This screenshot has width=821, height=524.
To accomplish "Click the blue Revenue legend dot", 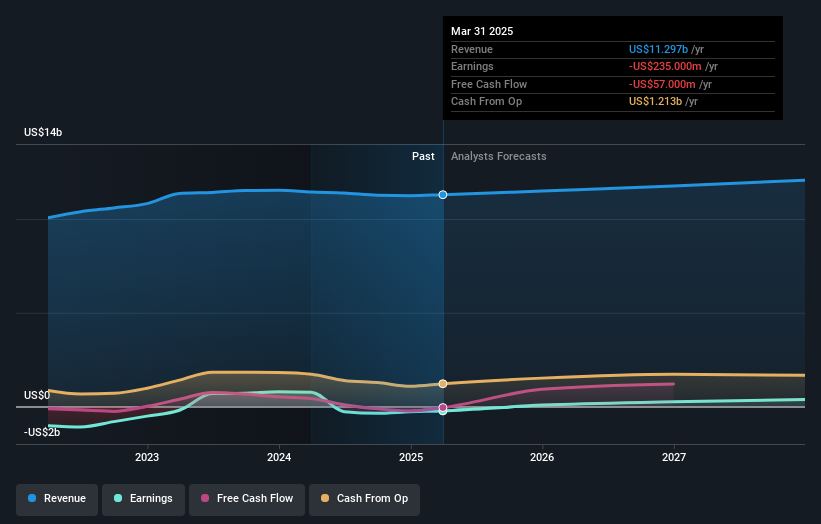I will point(32,498).
